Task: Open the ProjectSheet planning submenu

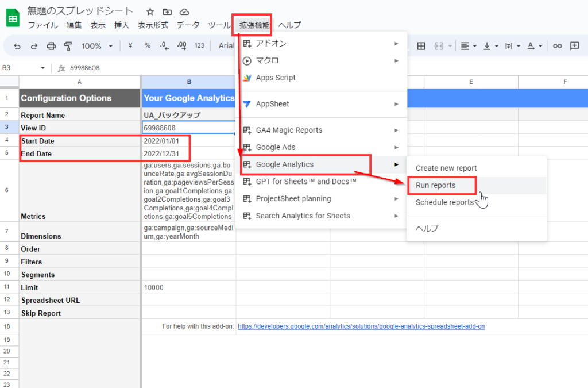Action: pos(321,199)
